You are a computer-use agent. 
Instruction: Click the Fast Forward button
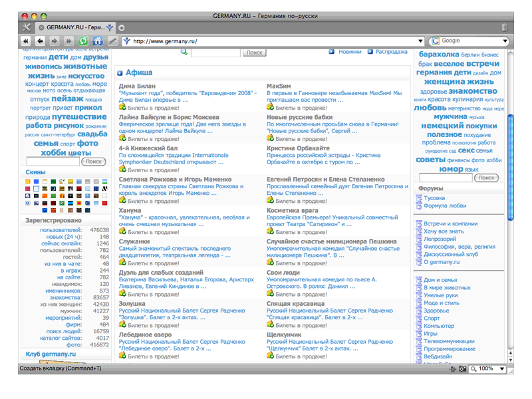(69, 41)
